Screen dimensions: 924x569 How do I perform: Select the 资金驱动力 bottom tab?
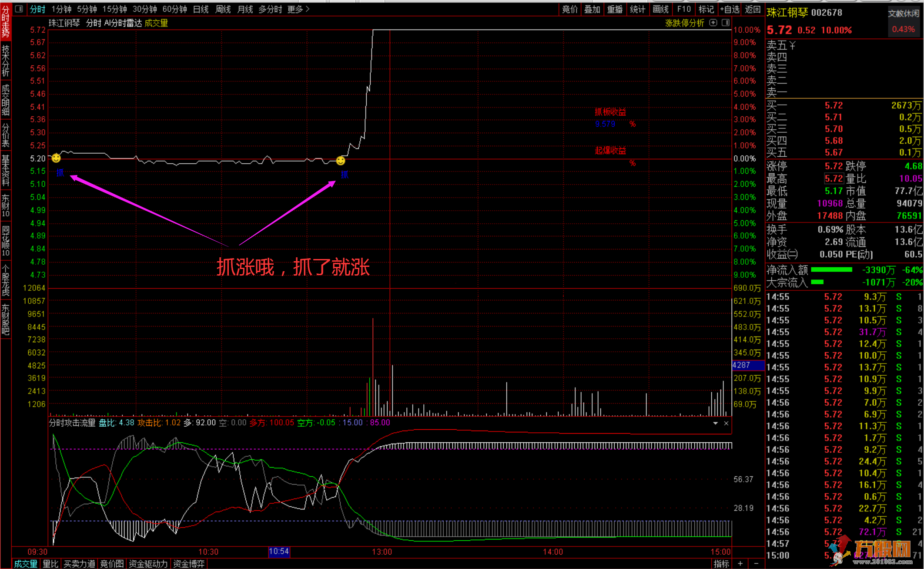coord(148,564)
